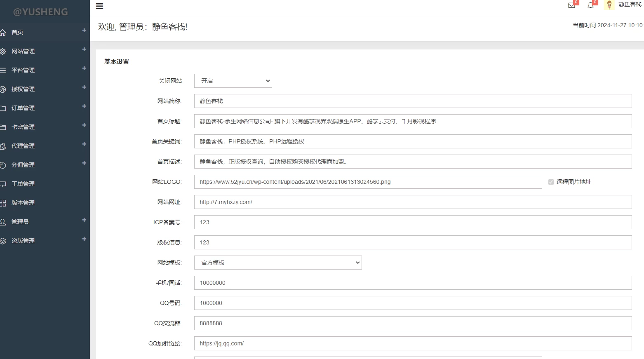Screen dimensions: 644x359
Task: Click the 分佣管理 pie chart icon
Action: pyautogui.click(x=3, y=165)
